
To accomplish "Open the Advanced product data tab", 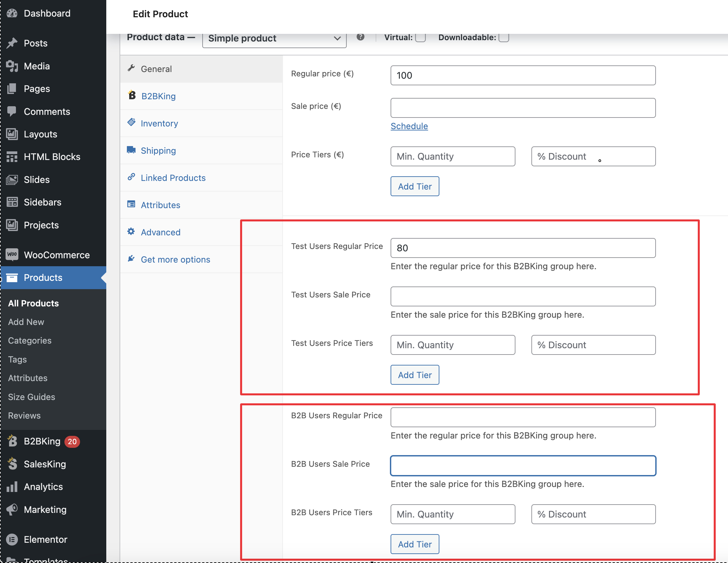I will (x=201, y=232).
